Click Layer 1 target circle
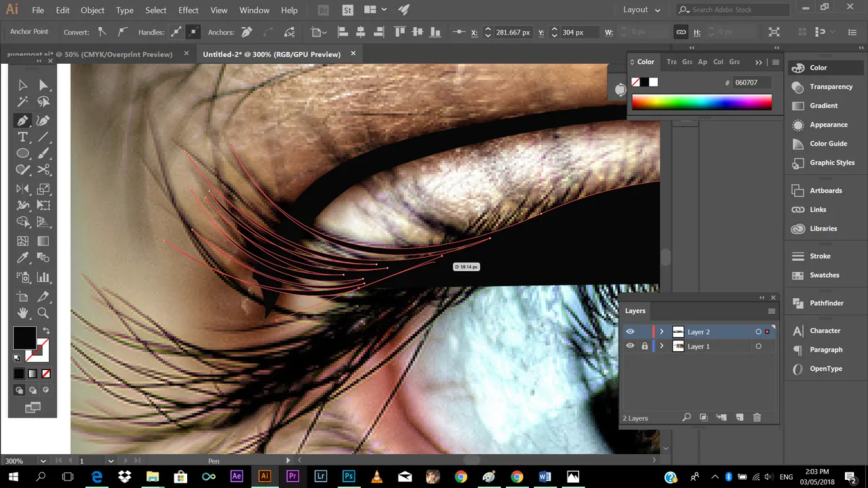 [758, 346]
